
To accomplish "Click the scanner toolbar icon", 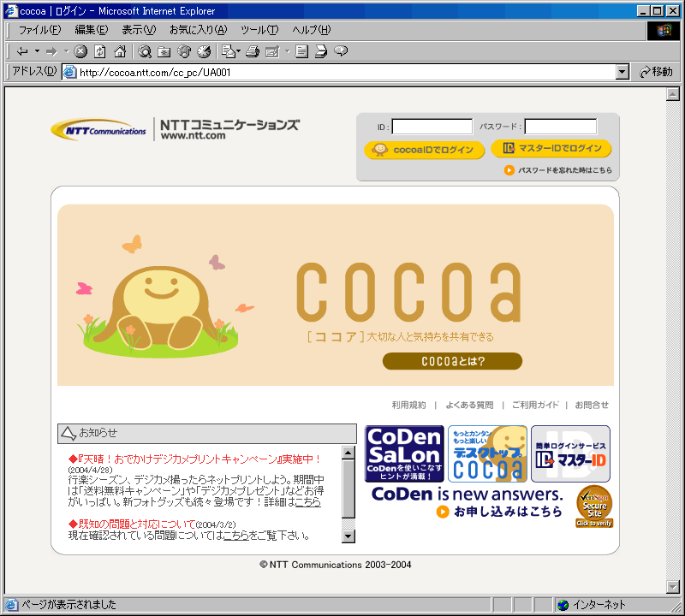I will tap(321, 51).
